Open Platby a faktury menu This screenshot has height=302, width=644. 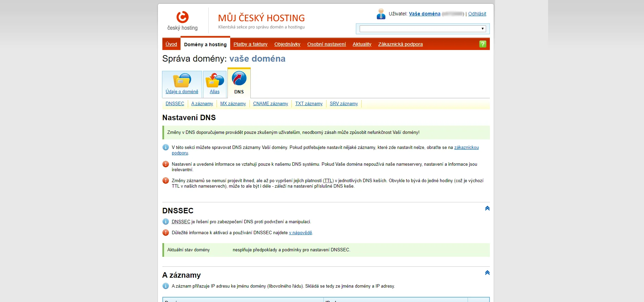pos(250,44)
